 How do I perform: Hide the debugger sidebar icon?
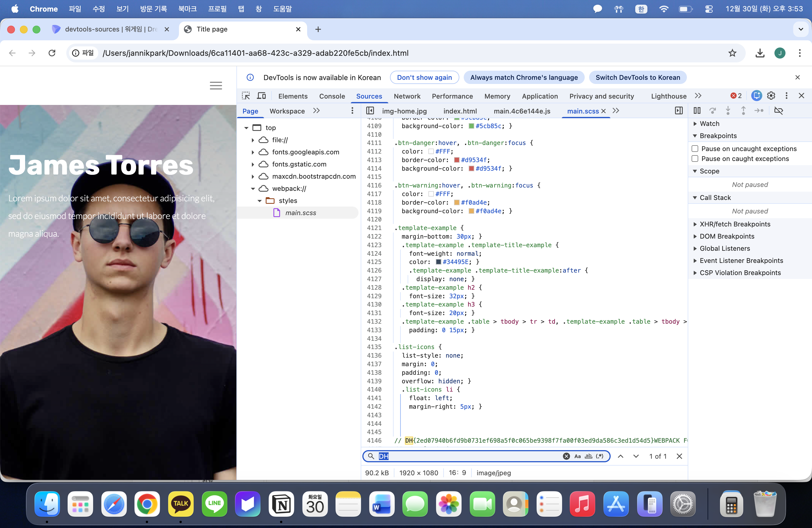pos(679,110)
